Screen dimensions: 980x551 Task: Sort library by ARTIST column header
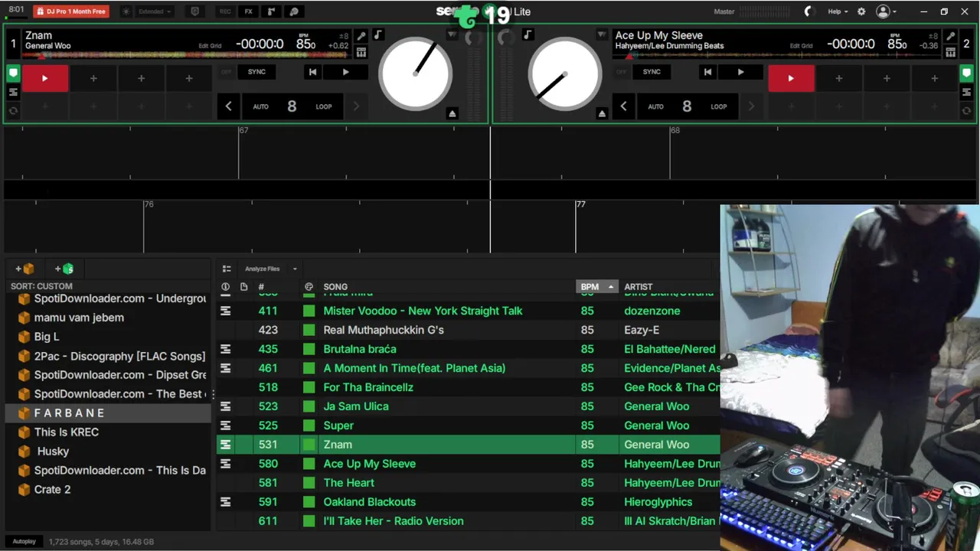[x=639, y=287]
